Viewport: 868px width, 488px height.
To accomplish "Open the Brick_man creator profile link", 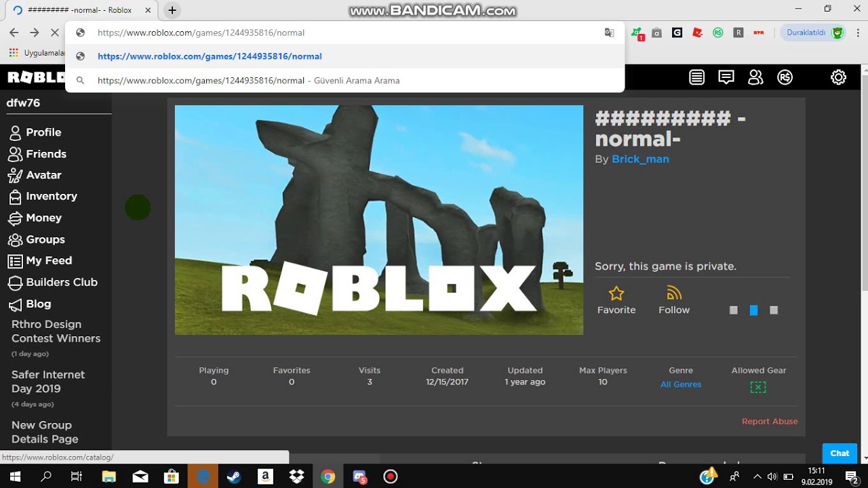I will pyautogui.click(x=640, y=159).
